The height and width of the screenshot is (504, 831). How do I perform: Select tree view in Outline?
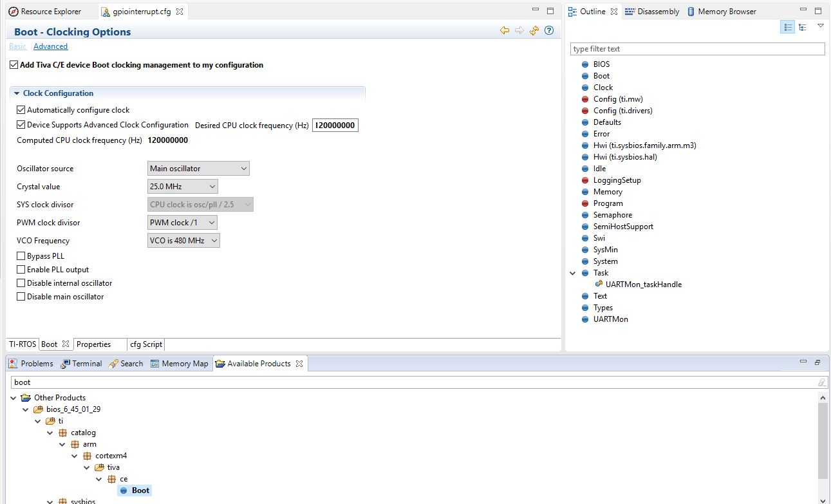pyautogui.click(x=803, y=27)
